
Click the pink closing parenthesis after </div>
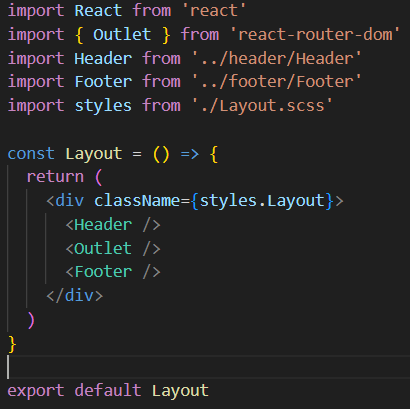[31, 320]
